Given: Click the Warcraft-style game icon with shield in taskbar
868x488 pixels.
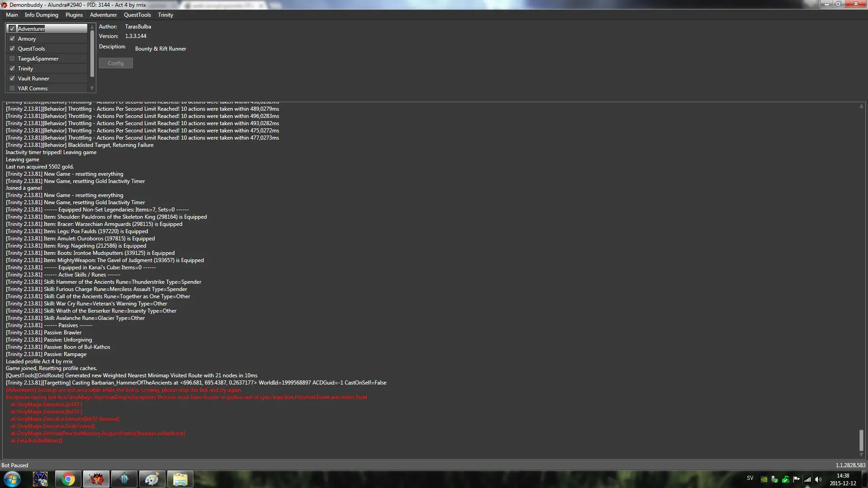Looking at the screenshot, I should (40, 479).
